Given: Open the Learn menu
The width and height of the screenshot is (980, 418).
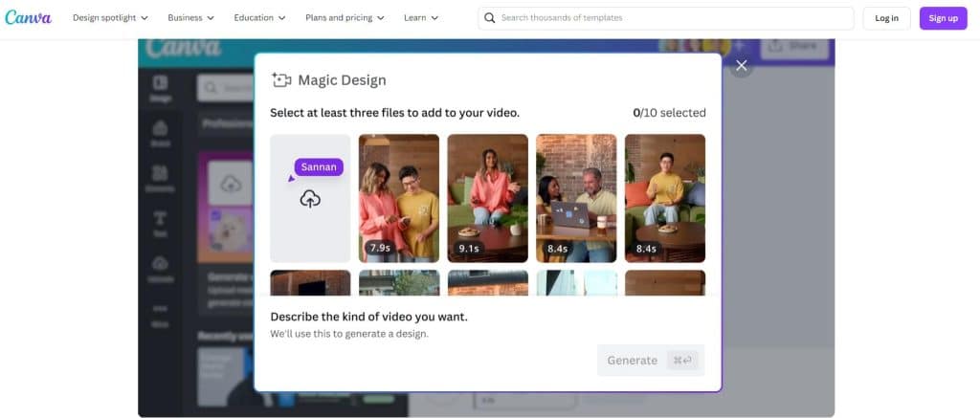Looking at the screenshot, I should (421, 18).
